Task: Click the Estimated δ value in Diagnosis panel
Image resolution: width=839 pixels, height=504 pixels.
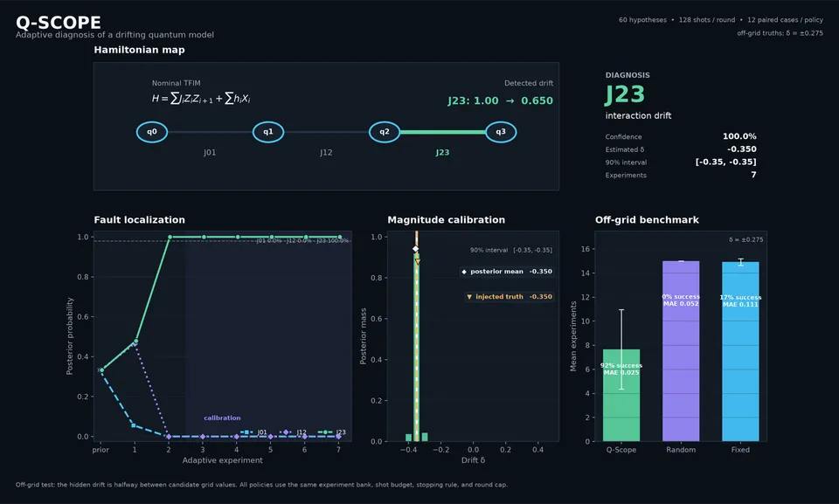Action: coord(742,149)
